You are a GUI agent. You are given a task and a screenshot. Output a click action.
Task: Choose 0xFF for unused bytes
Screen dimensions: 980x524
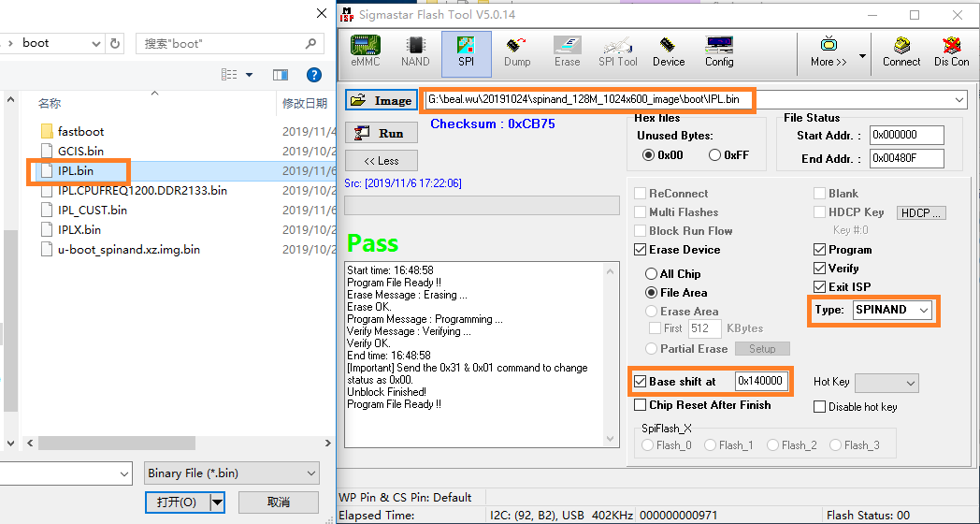click(715, 155)
